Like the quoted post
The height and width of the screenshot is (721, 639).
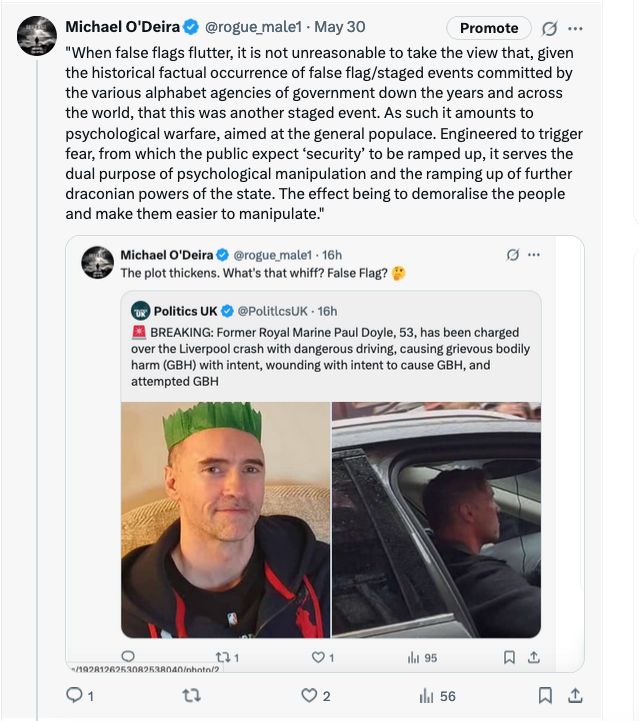(320, 657)
